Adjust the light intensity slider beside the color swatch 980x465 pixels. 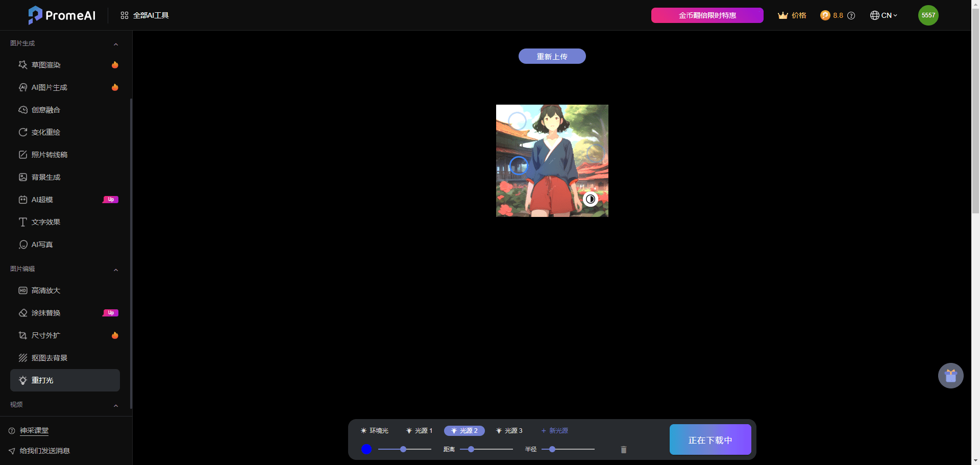point(405,449)
